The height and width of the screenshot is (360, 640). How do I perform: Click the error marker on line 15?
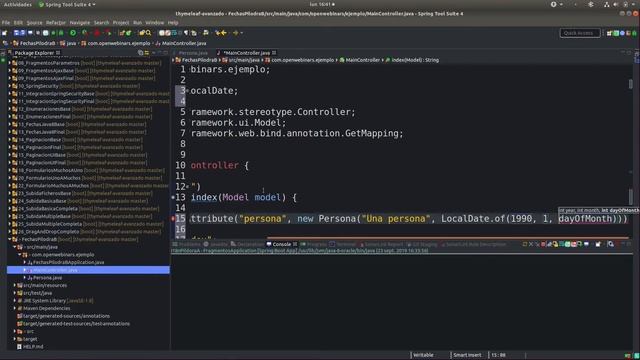(173, 219)
